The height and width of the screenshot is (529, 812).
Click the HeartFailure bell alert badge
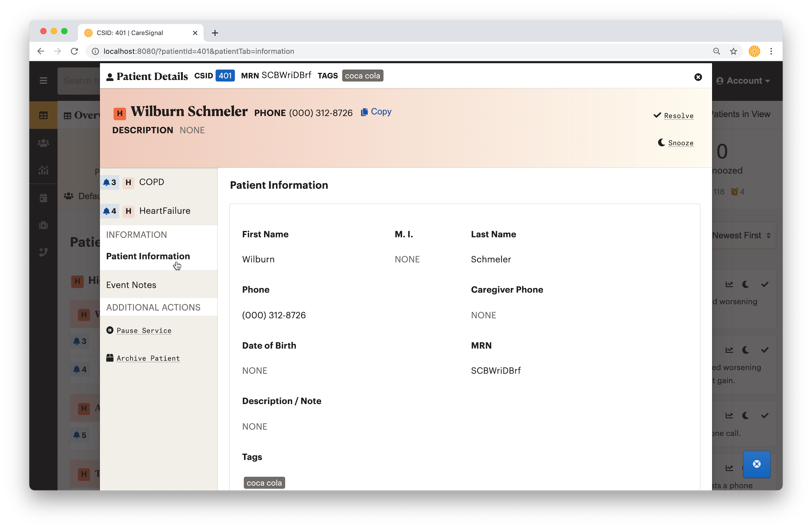(110, 211)
